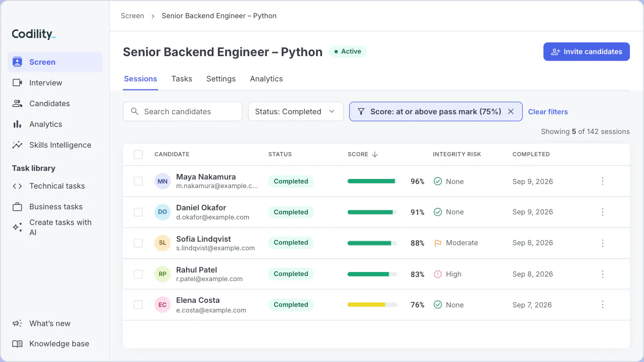The width and height of the screenshot is (644, 362).
Task: Open row actions menu for Daniel Okafor
Action: click(x=603, y=212)
